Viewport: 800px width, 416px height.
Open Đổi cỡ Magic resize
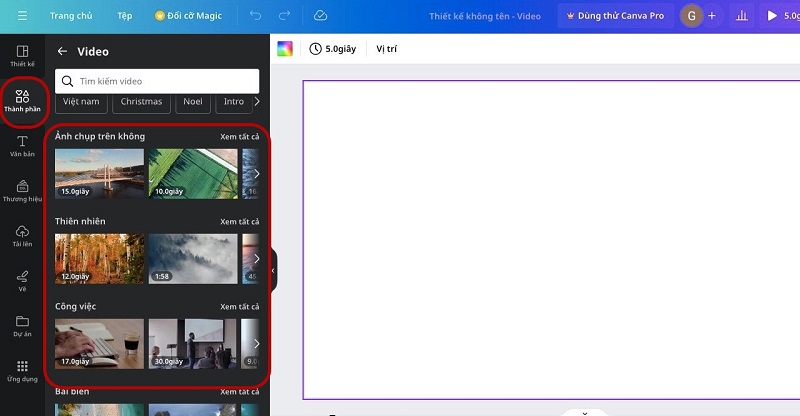click(x=188, y=16)
